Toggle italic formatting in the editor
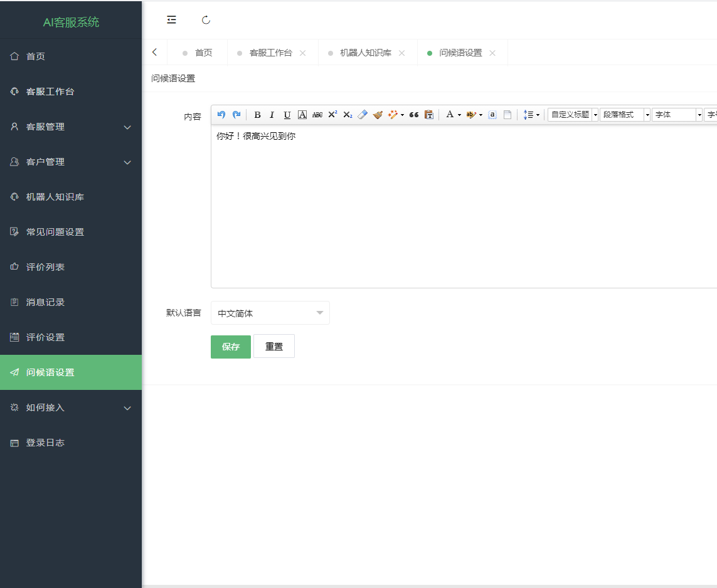The image size is (717, 588). pyautogui.click(x=272, y=115)
